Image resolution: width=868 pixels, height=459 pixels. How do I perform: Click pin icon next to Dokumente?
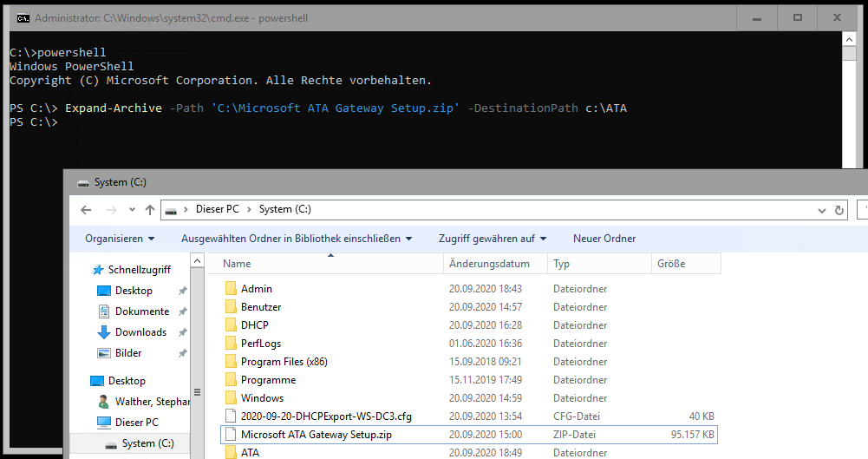(182, 311)
